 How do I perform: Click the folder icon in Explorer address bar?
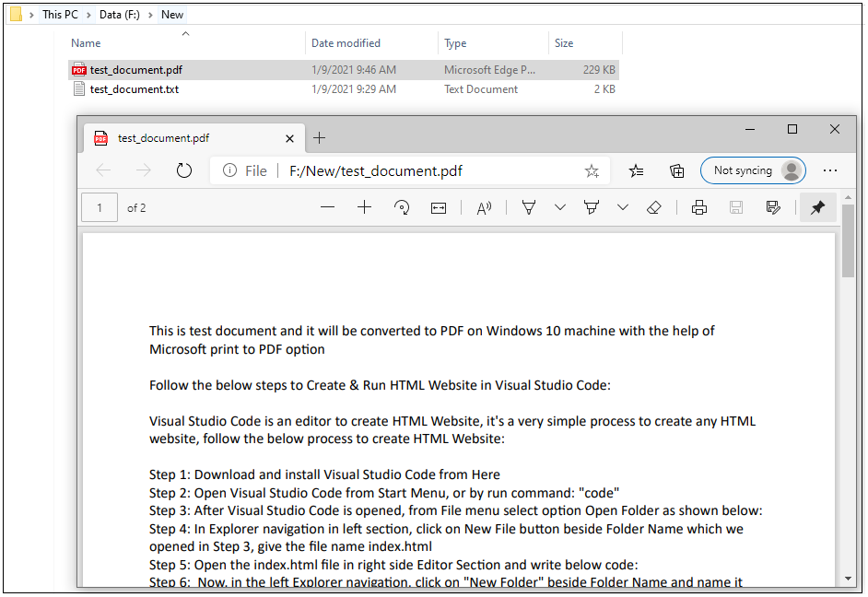pos(16,15)
